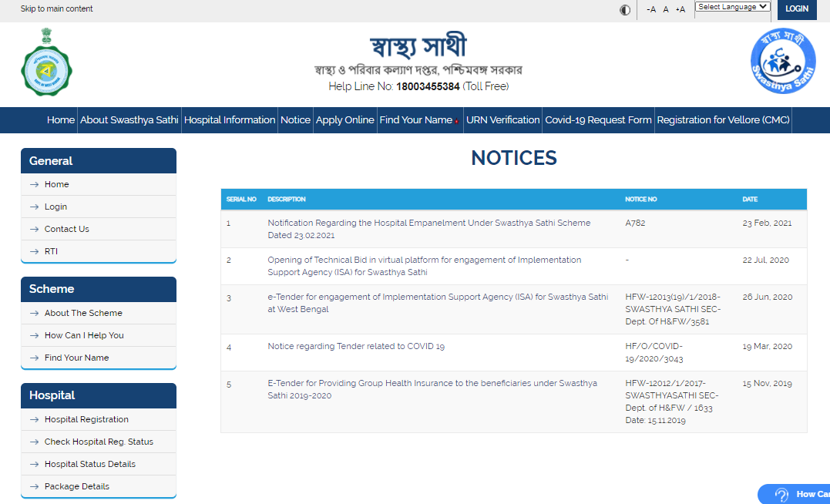This screenshot has width=830, height=504.
Task: Click the NOTICE NO column header
Action: (640, 199)
